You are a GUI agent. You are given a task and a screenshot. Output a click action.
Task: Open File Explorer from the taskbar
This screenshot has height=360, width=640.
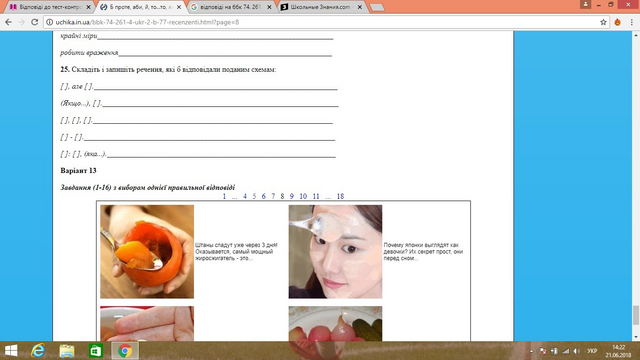[x=67, y=351]
